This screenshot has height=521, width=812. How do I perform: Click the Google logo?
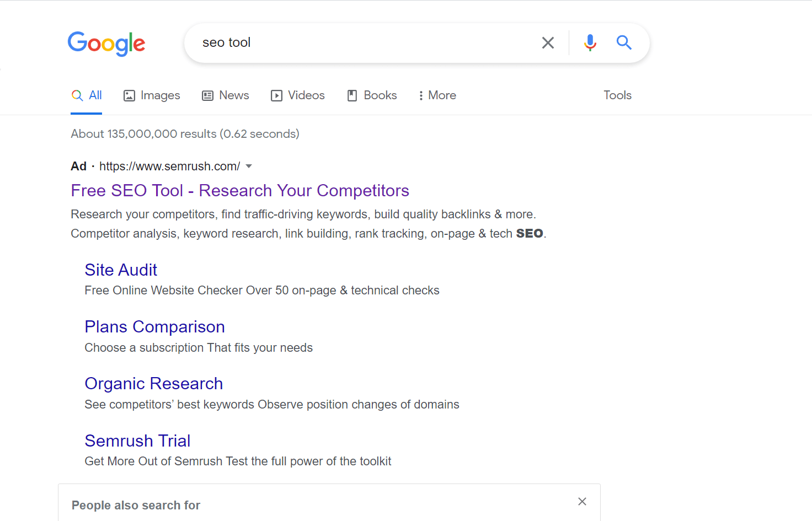point(106,44)
